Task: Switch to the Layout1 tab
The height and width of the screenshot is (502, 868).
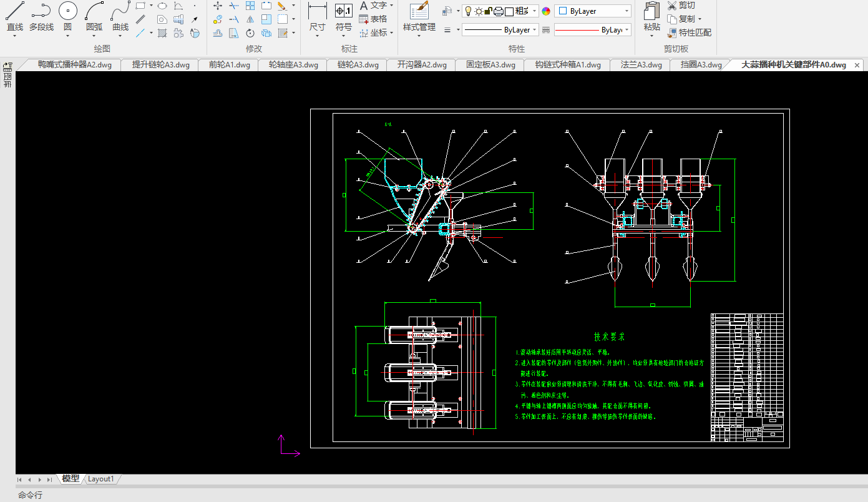Action: coord(101,479)
